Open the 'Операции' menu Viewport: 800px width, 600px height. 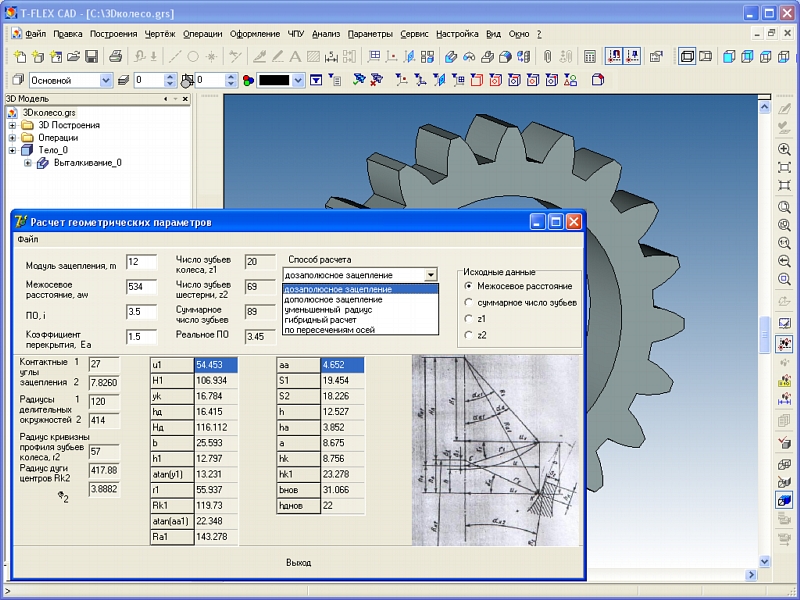203,34
